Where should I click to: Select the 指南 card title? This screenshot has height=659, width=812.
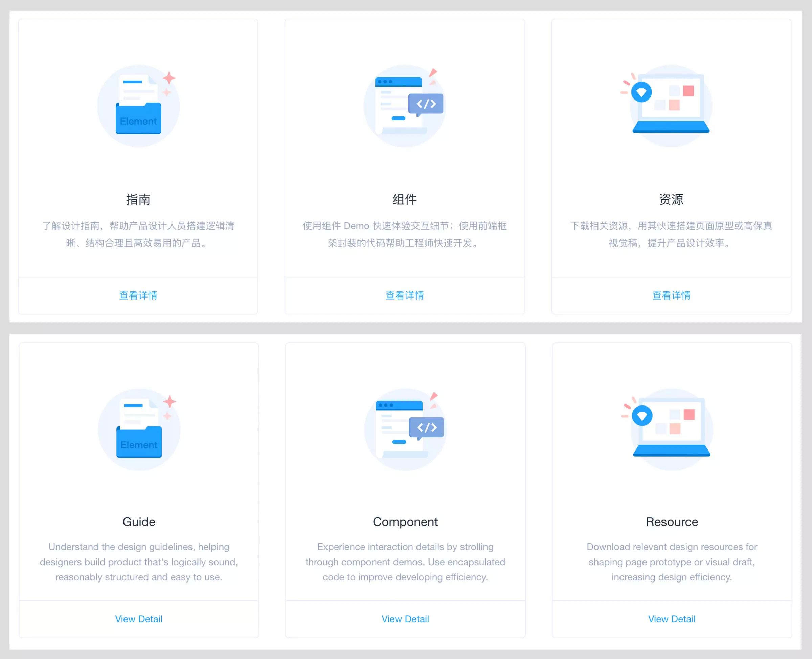(138, 199)
